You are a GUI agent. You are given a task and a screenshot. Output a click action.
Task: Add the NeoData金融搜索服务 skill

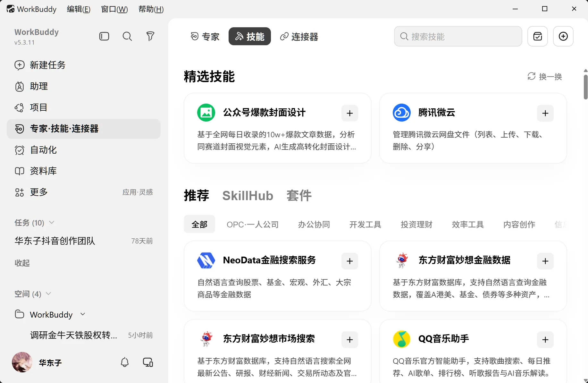[x=350, y=261]
